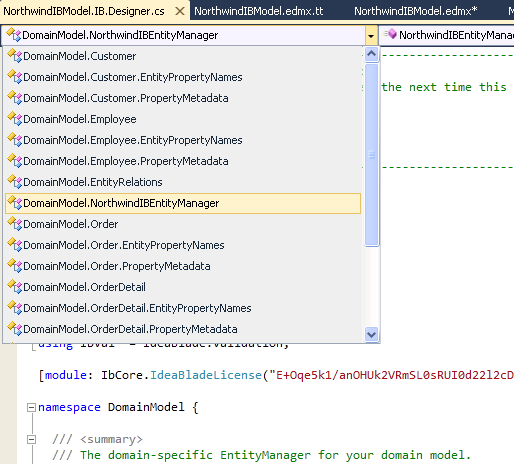Image resolution: width=514 pixels, height=464 pixels.
Task: Click icon next to DomainModel.Order.PropertyMetadata
Action: tap(15, 265)
